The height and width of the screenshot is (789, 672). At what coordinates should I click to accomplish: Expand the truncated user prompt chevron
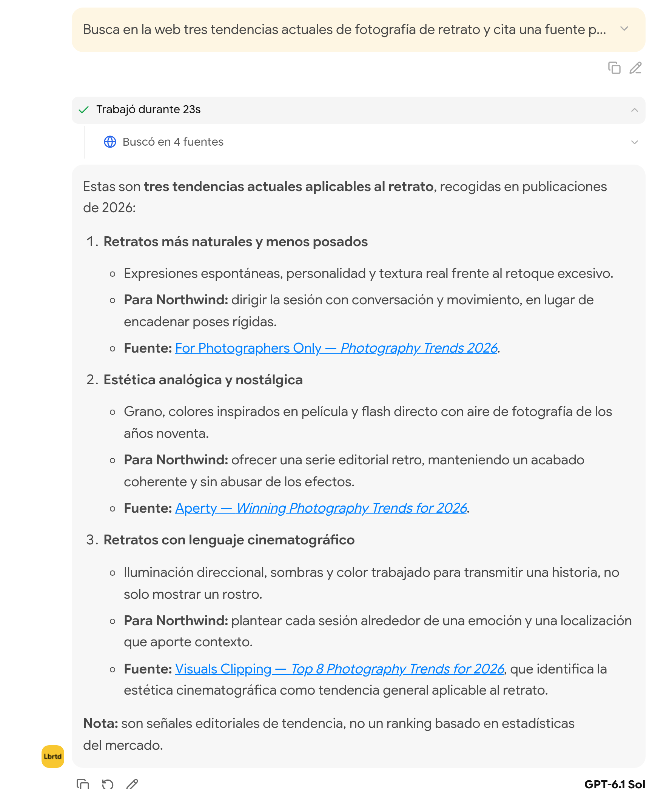[624, 29]
